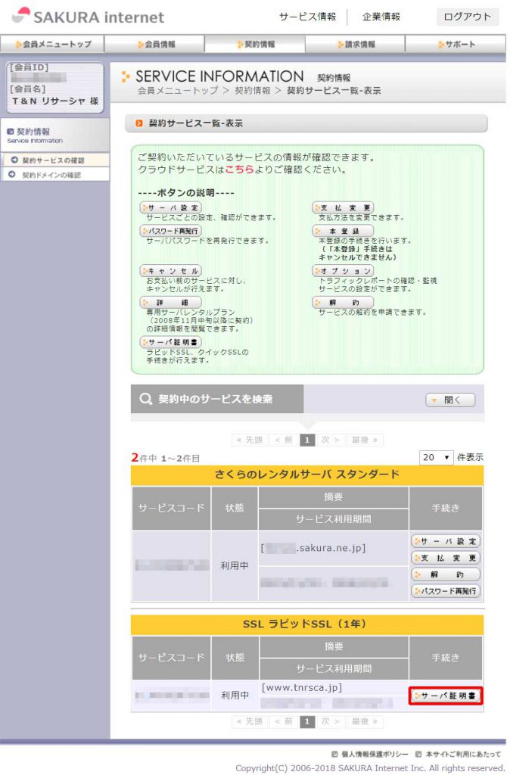Click 契約情報 breadcrumb link
This screenshot has height=775, width=532.
[252, 91]
